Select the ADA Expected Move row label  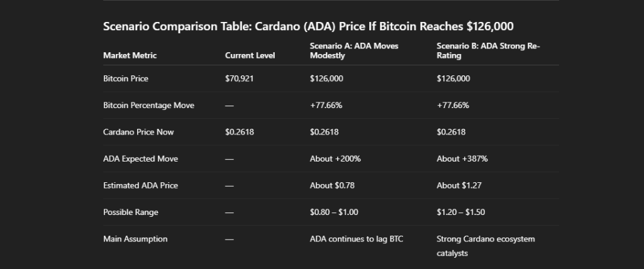click(x=140, y=158)
